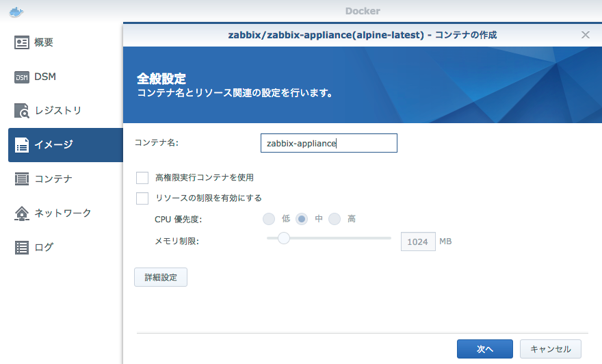This screenshot has height=364, width=602.
Task: Select 中 CPU priority radio button
Action: coord(302,219)
